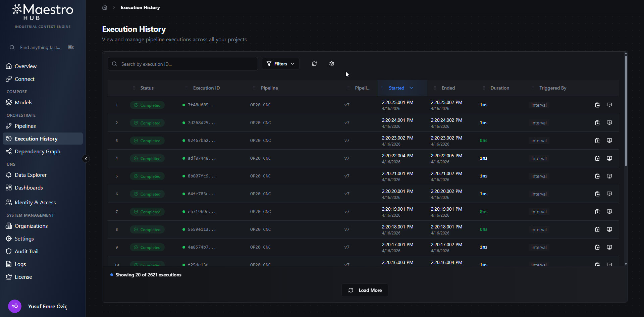
Task: View the Audit Trail page
Action: (x=43, y=251)
